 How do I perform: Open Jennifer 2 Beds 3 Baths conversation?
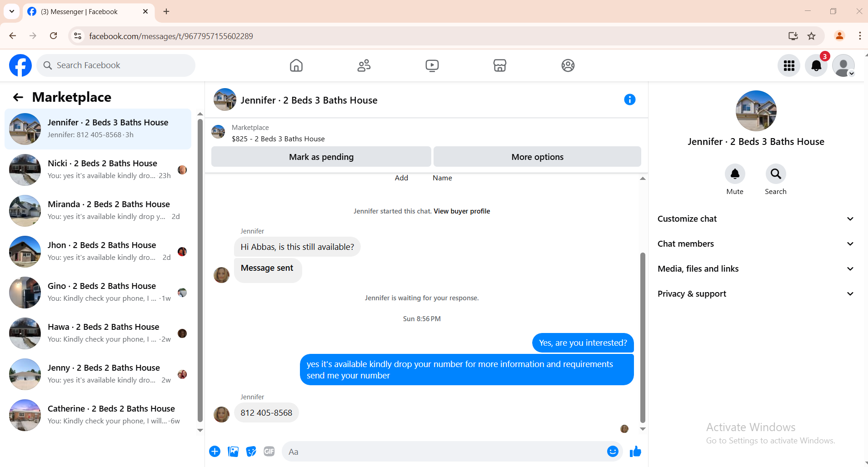tap(98, 129)
